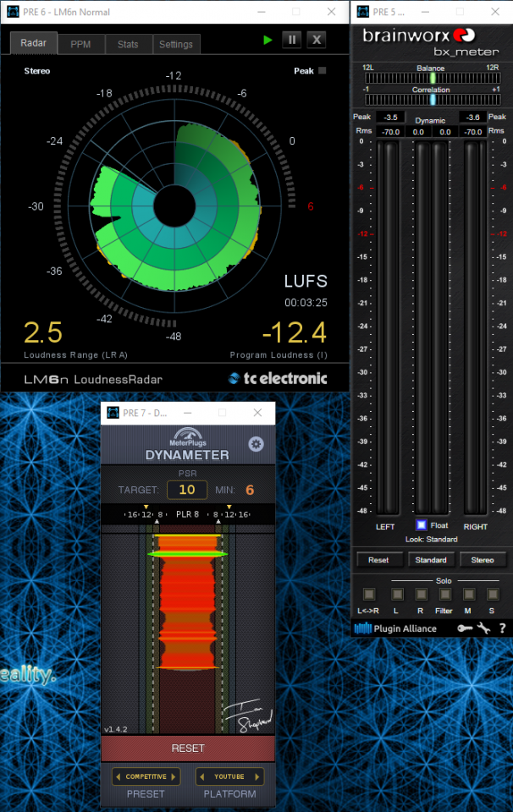Click the Plugin Alliance logo
This screenshot has height=812, width=513.
pos(395,628)
